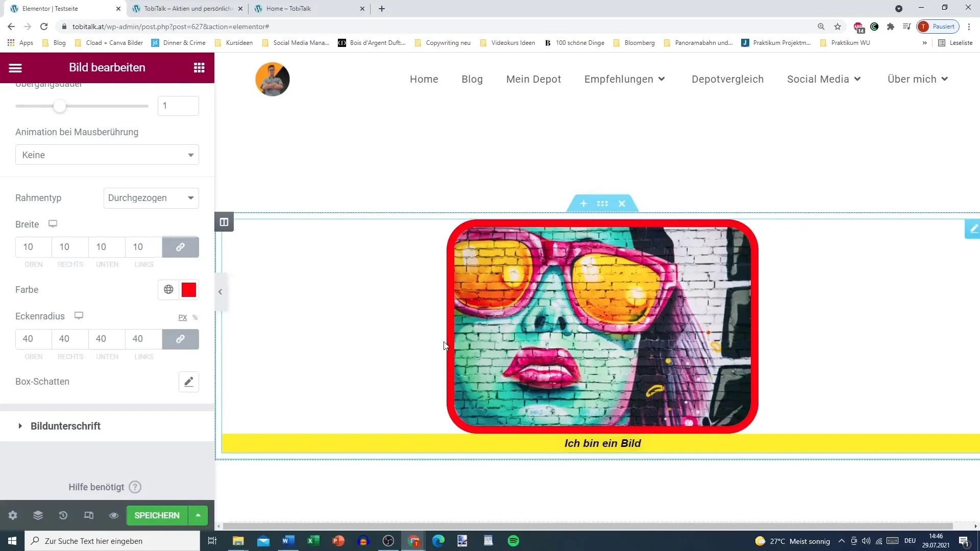
Task: Select PX unit for Eckenradius
Action: pos(183,317)
